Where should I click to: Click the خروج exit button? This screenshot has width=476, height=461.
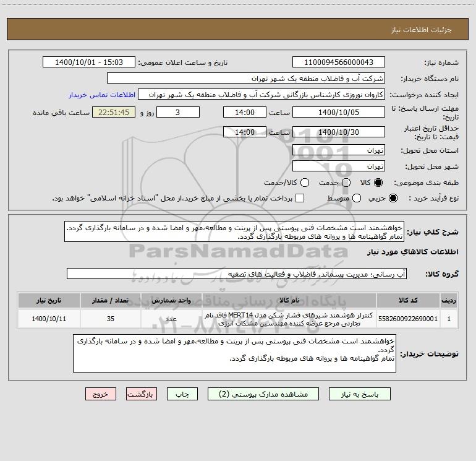click(x=101, y=394)
